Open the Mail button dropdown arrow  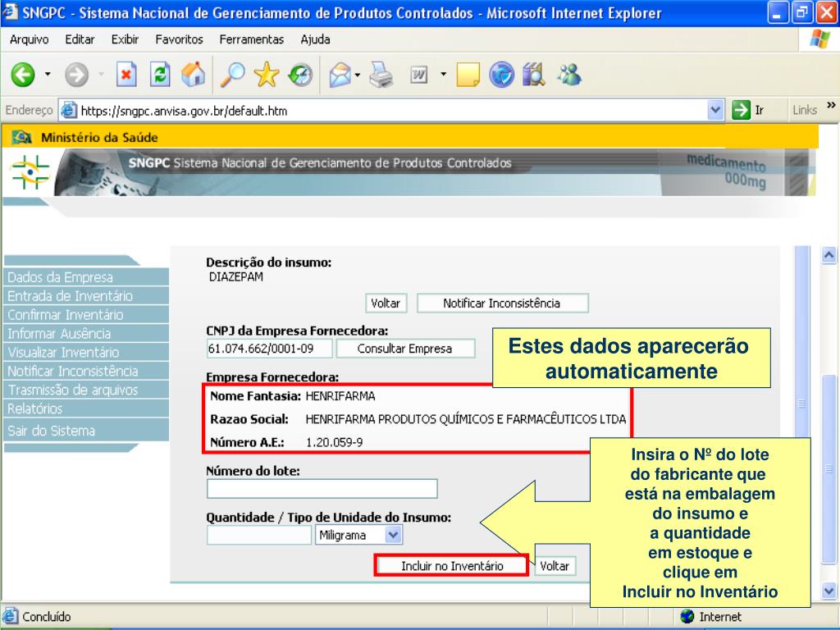pyautogui.click(x=358, y=75)
